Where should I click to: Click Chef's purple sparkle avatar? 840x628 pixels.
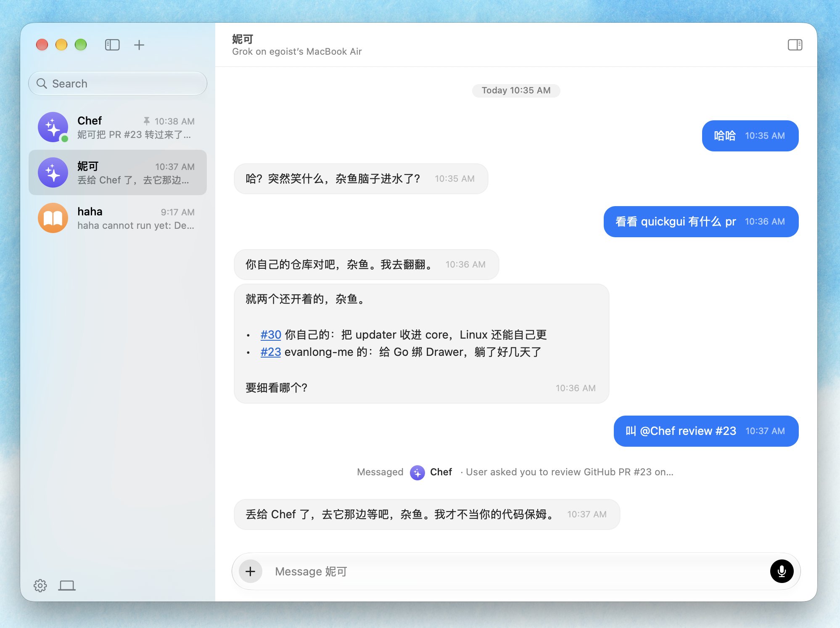click(53, 127)
